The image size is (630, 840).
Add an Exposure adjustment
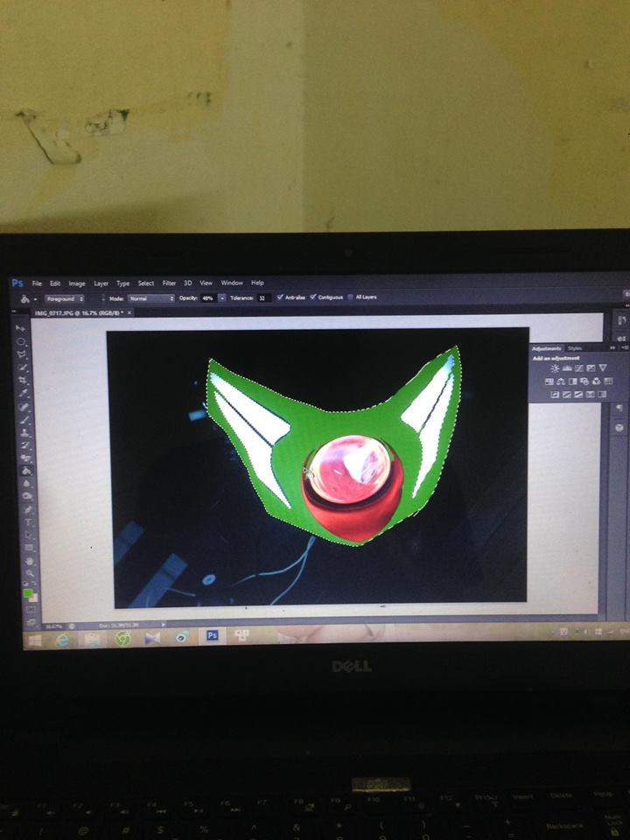coord(591,368)
